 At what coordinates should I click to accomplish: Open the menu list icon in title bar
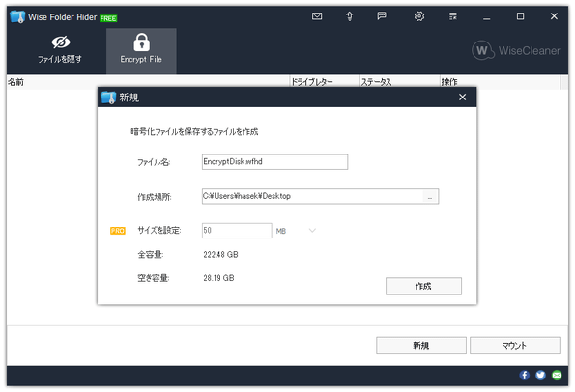click(x=453, y=16)
